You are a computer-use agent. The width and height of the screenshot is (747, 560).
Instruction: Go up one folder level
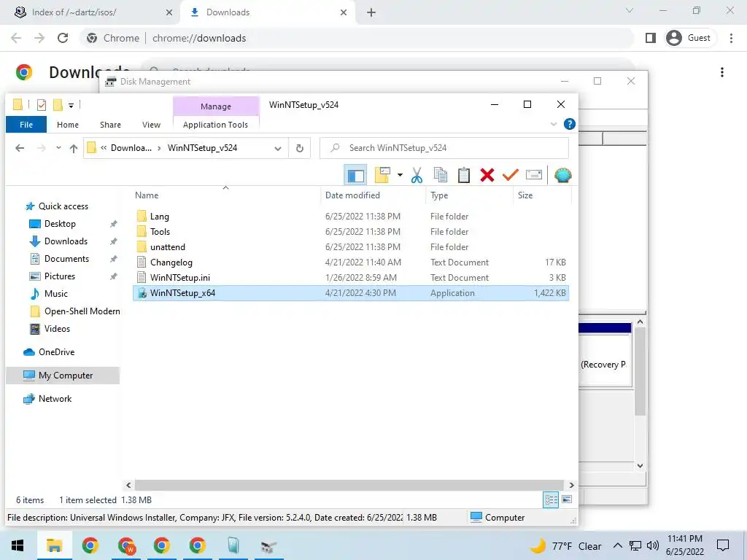74,148
